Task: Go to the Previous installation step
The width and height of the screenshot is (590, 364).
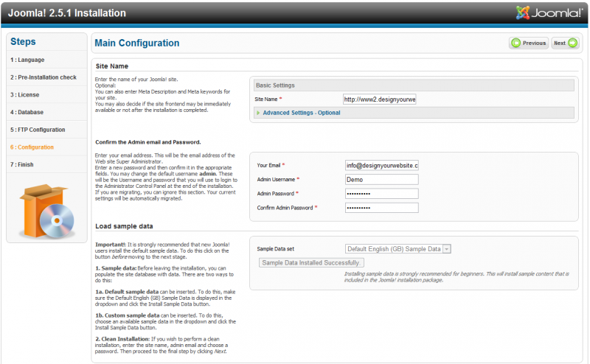Action: [529, 43]
